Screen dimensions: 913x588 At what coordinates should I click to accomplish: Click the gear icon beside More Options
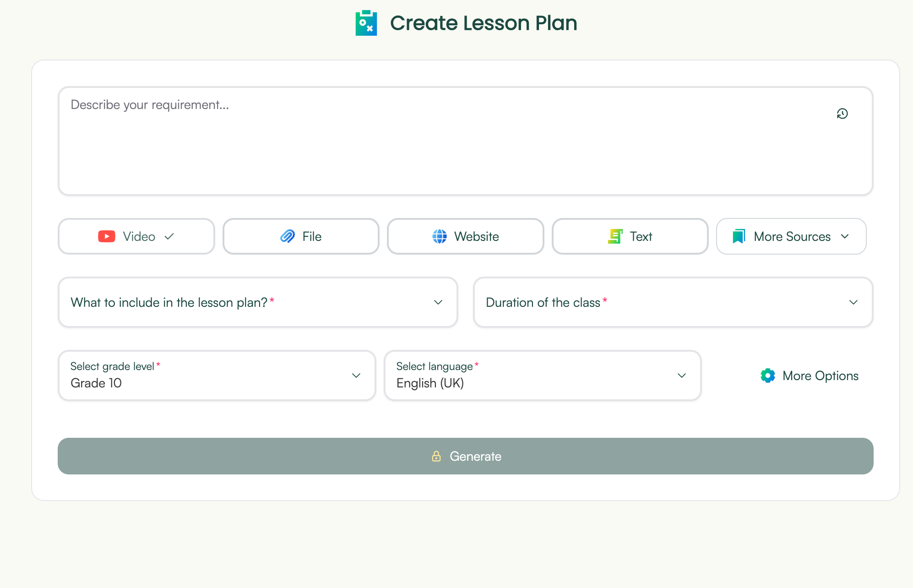click(768, 376)
